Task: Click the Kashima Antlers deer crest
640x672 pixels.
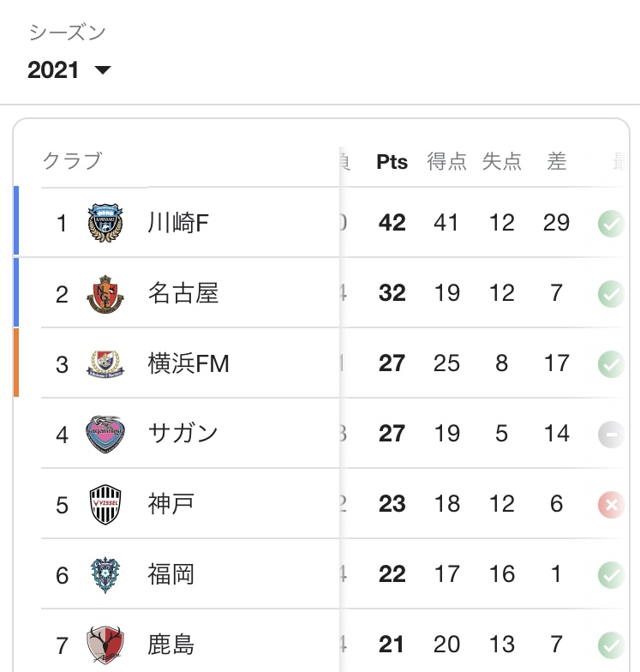Action: pyautogui.click(x=105, y=645)
